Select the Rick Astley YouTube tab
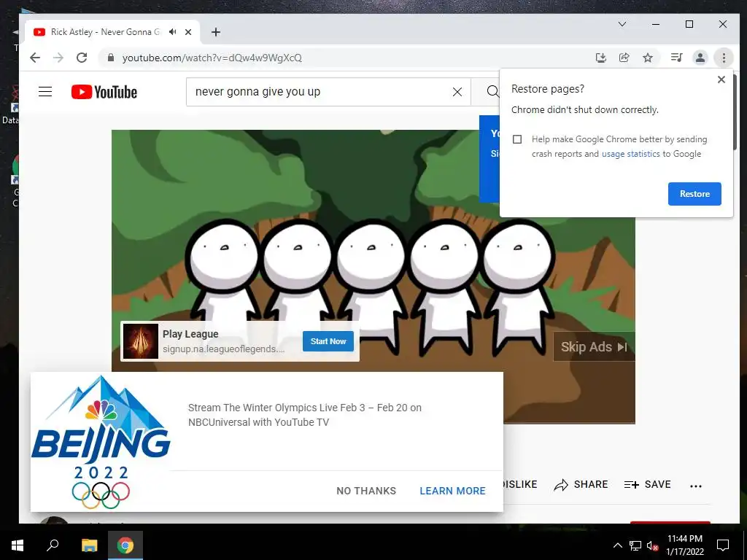The height and width of the screenshot is (560, 747). [105, 32]
